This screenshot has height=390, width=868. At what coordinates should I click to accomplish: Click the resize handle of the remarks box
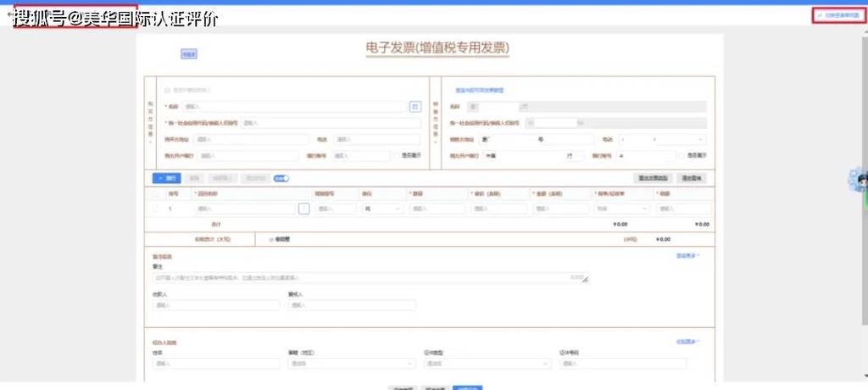click(585, 280)
